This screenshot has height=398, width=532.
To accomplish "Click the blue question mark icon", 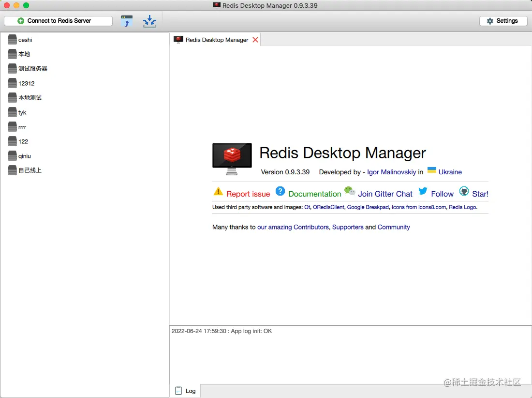I will [280, 191].
